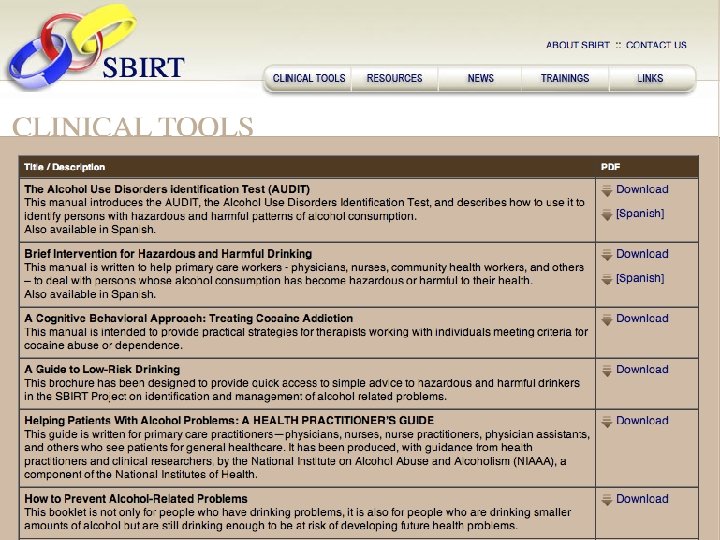Select title 'Brief Intervention for Hazardous and Harmful Drinking'
The height and width of the screenshot is (540, 720).
168,254
